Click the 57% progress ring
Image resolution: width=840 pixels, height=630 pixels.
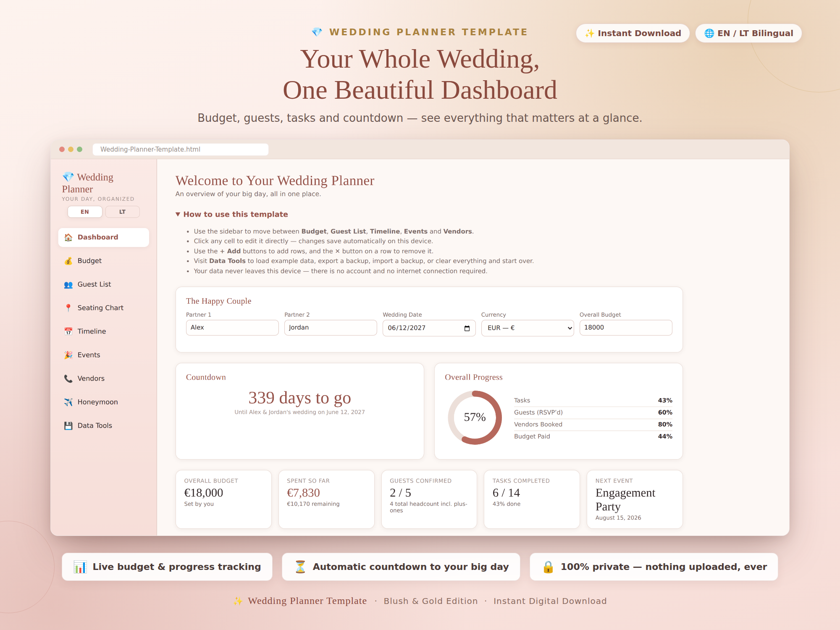point(475,417)
